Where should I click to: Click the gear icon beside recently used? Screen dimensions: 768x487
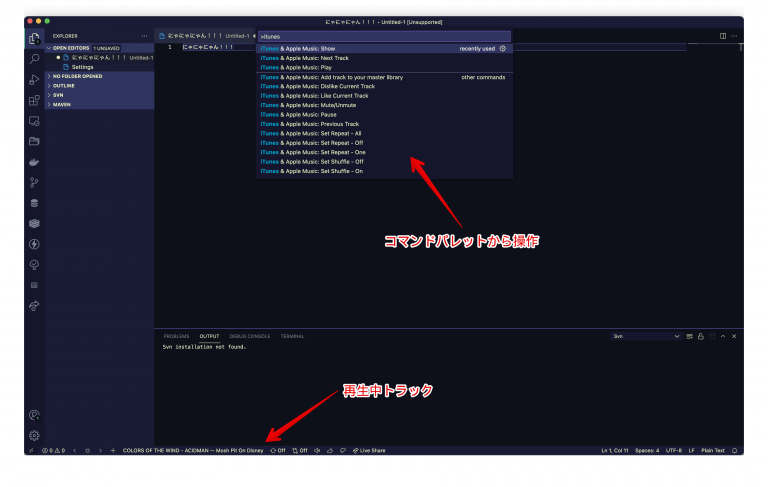(x=503, y=48)
